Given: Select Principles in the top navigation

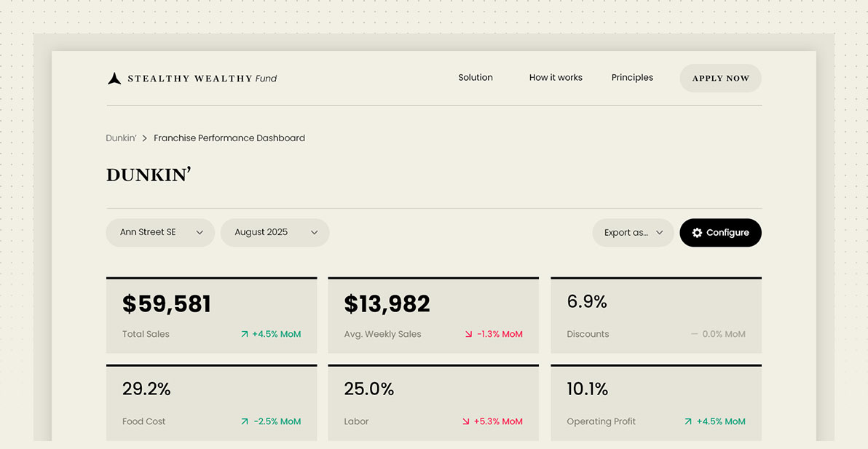Looking at the screenshot, I should click(x=632, y=78).
